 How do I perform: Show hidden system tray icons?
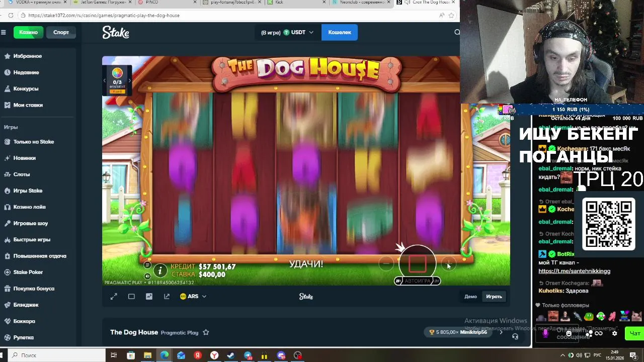click(x=562, y=355)
